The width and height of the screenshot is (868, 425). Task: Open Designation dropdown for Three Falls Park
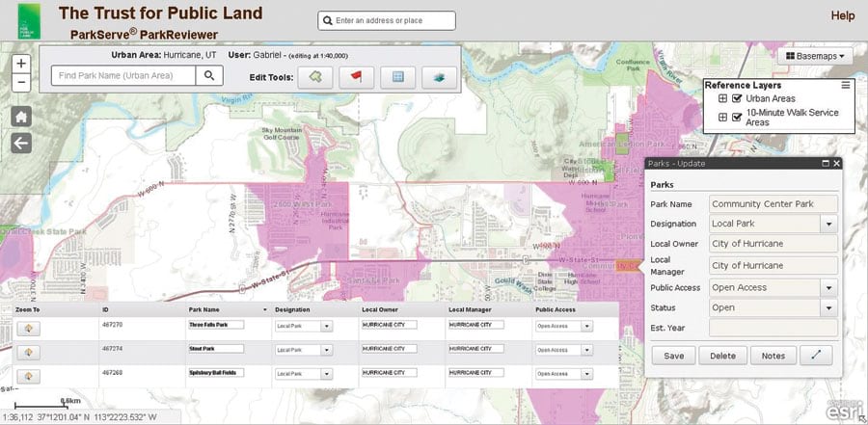(327, 327)
